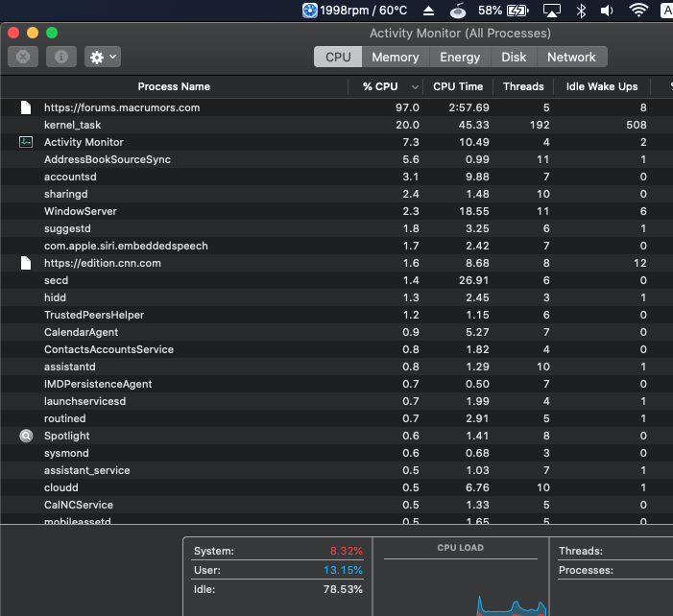Select the assistant_service process
The image size is (673, 616).
[x=87, y=470]
